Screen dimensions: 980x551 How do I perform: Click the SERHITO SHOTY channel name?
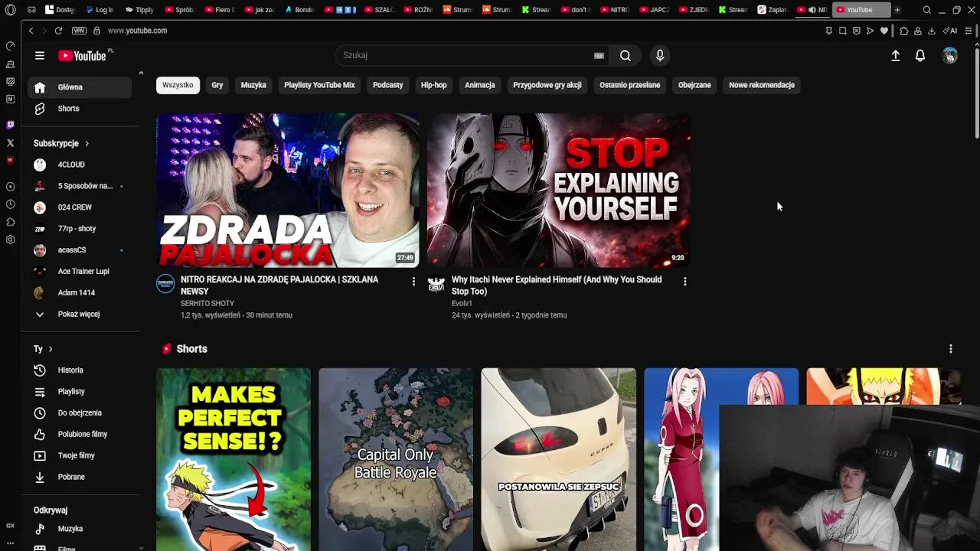[x=207, y=304]
